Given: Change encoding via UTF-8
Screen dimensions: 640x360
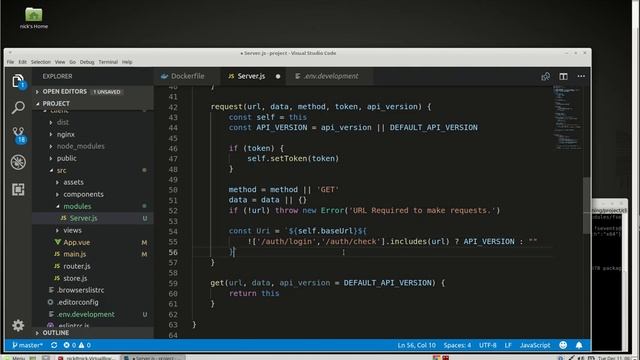Looking at the screenshot, I should pos(487,345).
